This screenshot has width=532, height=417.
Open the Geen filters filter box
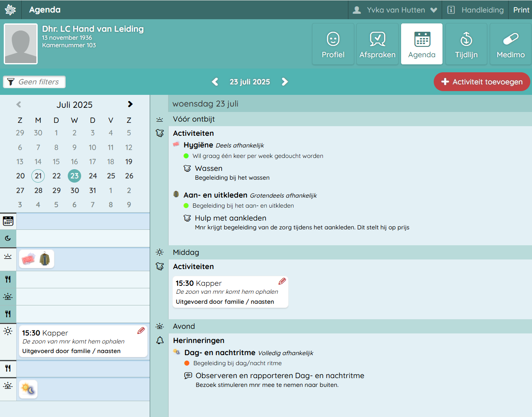coord(34,82)
